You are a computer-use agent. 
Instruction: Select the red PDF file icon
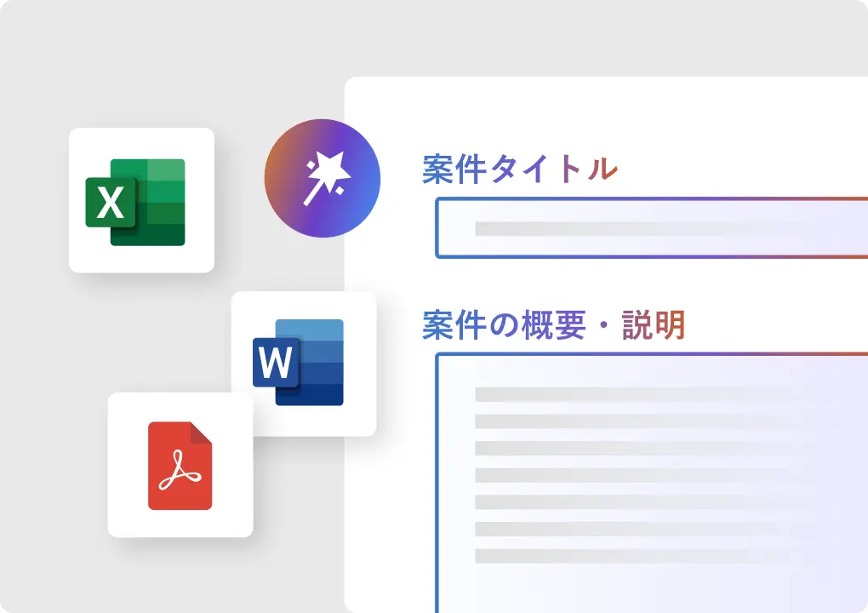(x=180, y=465)
